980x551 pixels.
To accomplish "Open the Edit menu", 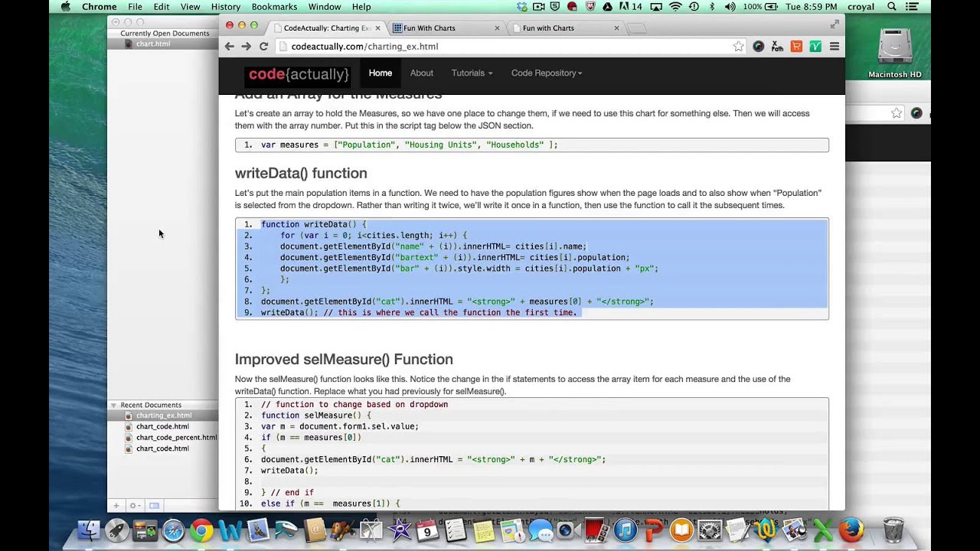I will click(162, 7).
